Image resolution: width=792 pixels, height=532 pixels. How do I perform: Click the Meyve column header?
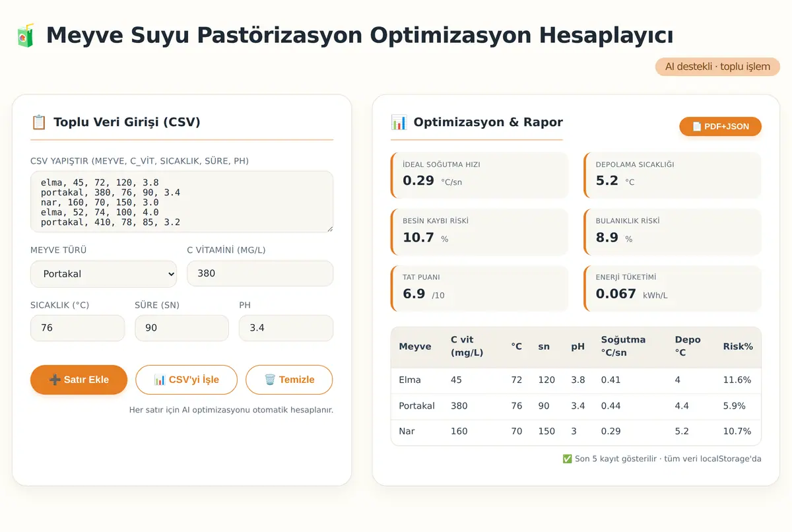[x=415, y=347]
